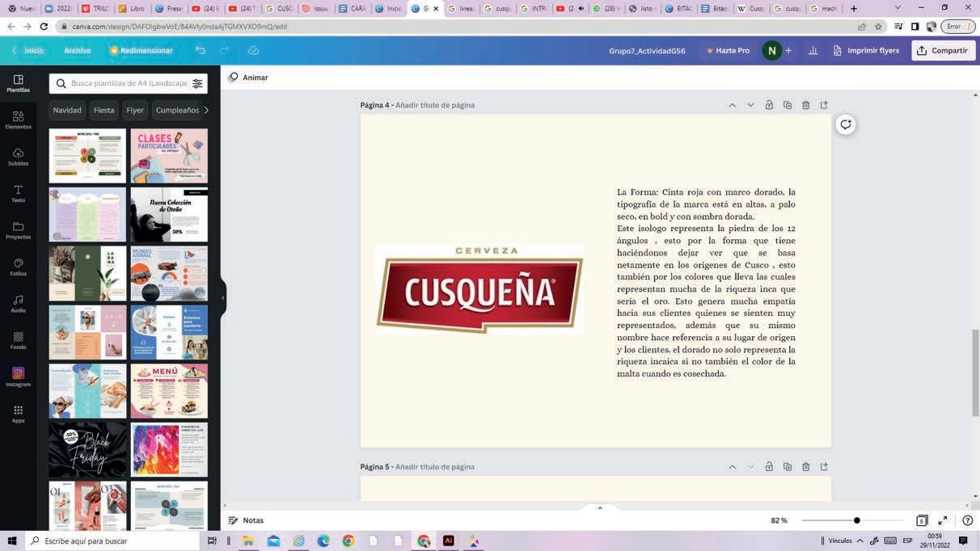Click Añadir título de página for Página 4
Image resolution: width=980 pixels, height=551 pixels.
(x=435, y=105)
